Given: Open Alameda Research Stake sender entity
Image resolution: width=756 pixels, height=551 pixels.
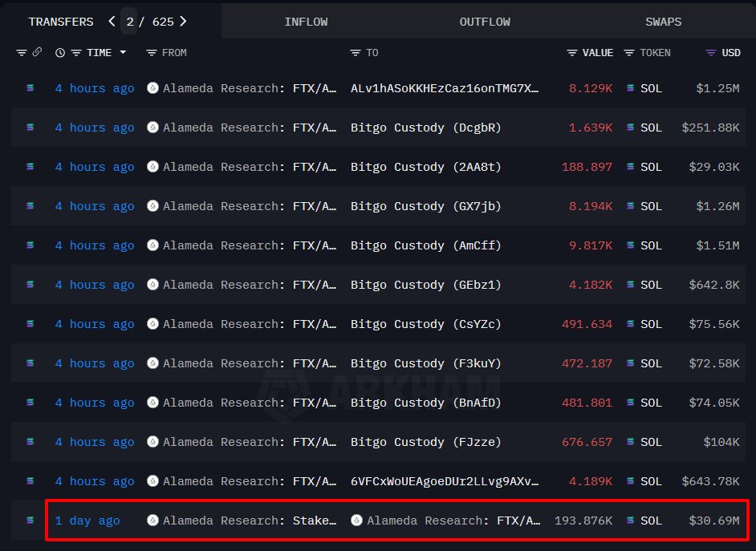Looking at the screenshot, I should 250,521.
